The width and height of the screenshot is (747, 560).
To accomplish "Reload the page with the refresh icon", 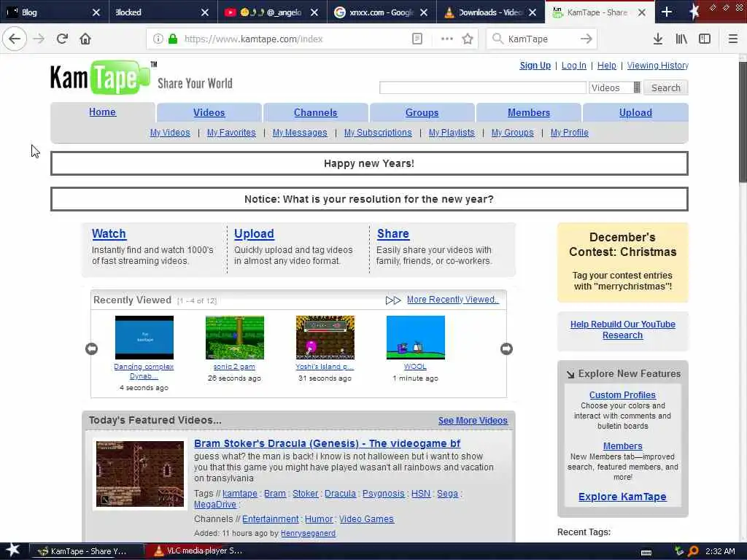I will [62, 39].
